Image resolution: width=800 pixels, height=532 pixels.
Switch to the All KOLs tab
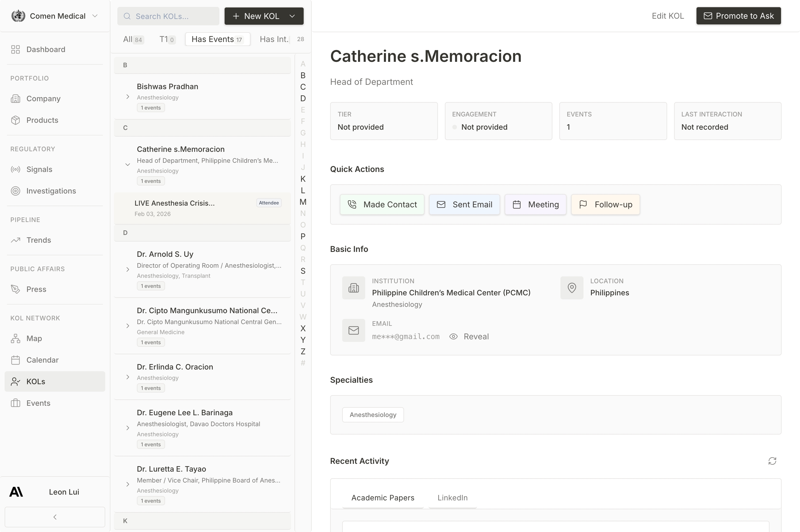133,39
